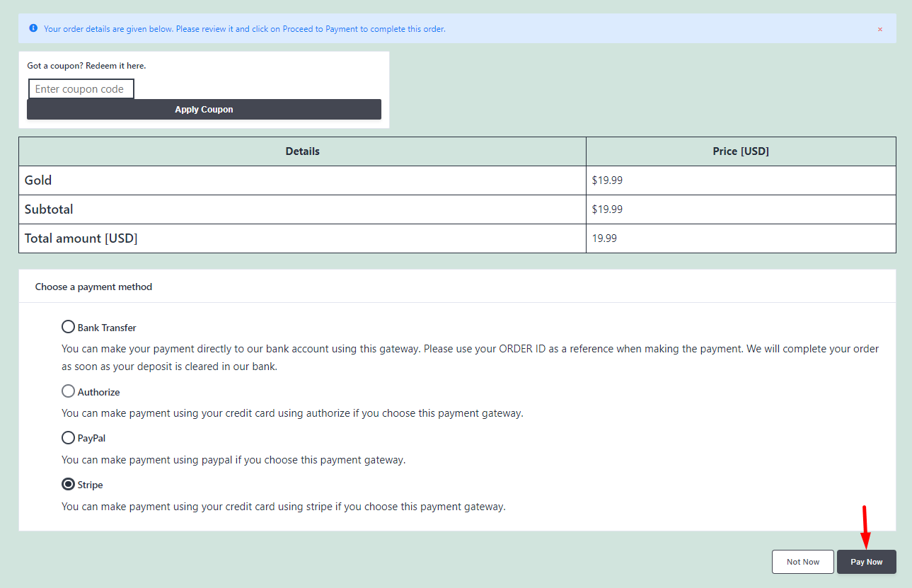This screenshot has width=912, height=588.
Task: Choose Authorize as payment gateway
Action: pyautogui.click(x=68, y=391)
